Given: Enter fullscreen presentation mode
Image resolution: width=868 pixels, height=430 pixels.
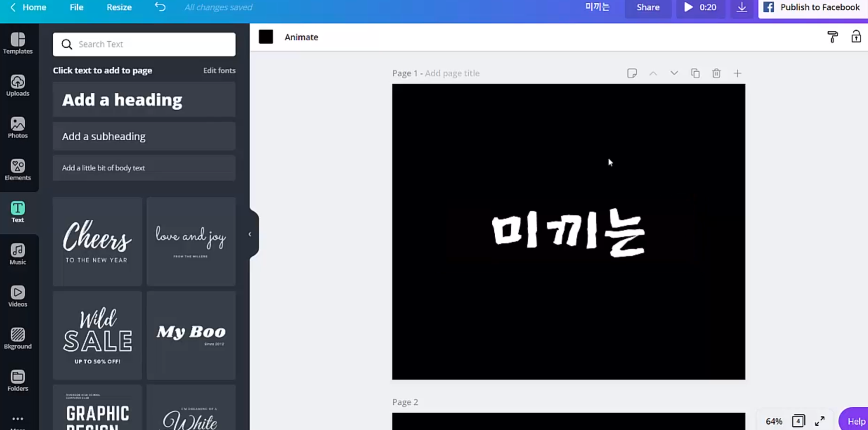Looking at the screenshot, I should click(x=819, y=421).
